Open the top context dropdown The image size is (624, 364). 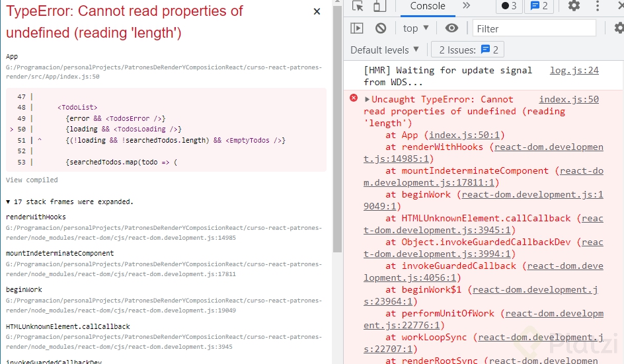click(416, 28)
